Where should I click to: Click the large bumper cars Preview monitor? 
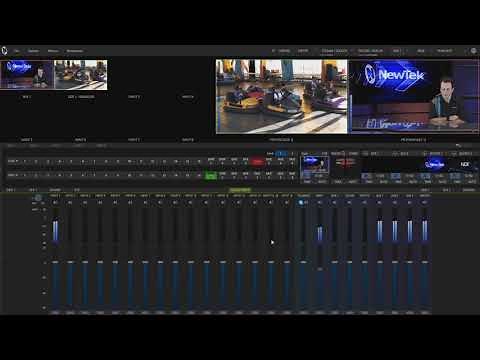(282, 97)
